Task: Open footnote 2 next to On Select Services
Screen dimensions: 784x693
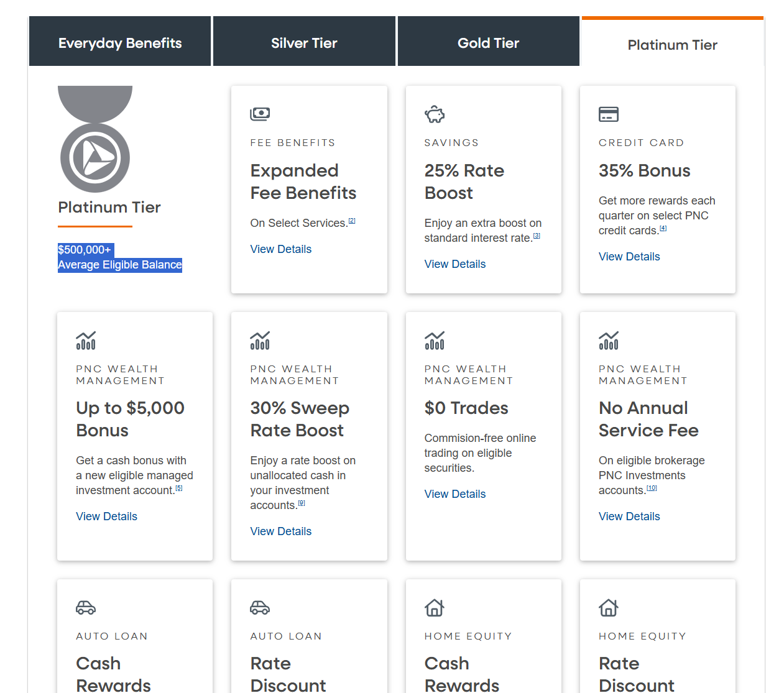Action: (x=352, y=221)
